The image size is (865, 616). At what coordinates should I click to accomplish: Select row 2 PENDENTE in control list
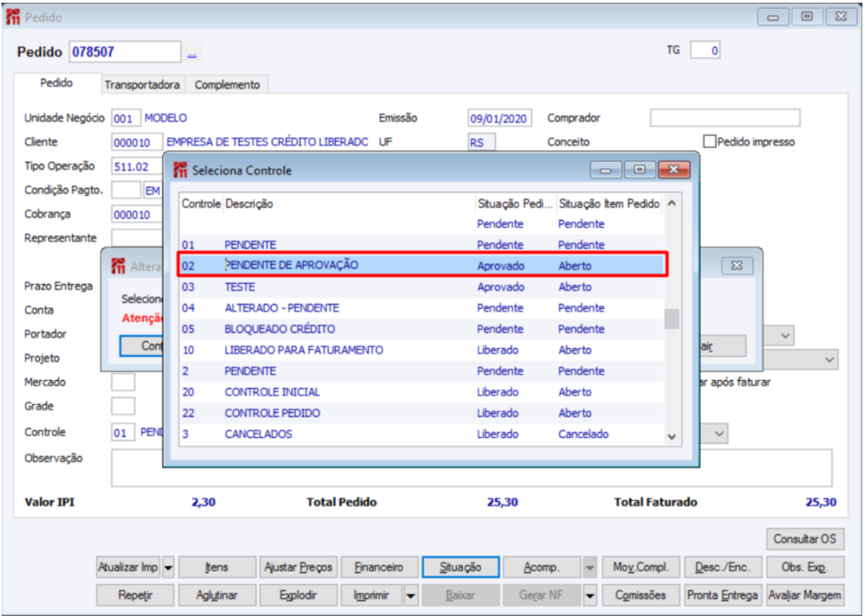click(x=422, y=370)
